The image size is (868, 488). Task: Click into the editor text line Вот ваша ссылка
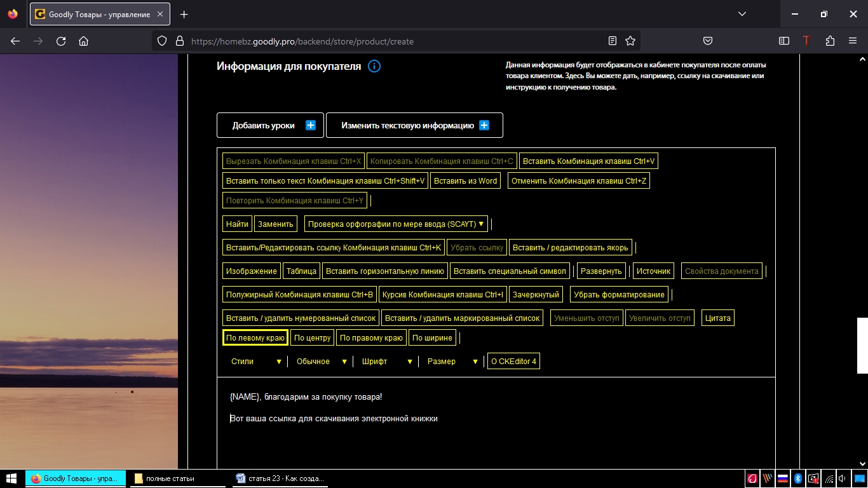coord(334,419)
